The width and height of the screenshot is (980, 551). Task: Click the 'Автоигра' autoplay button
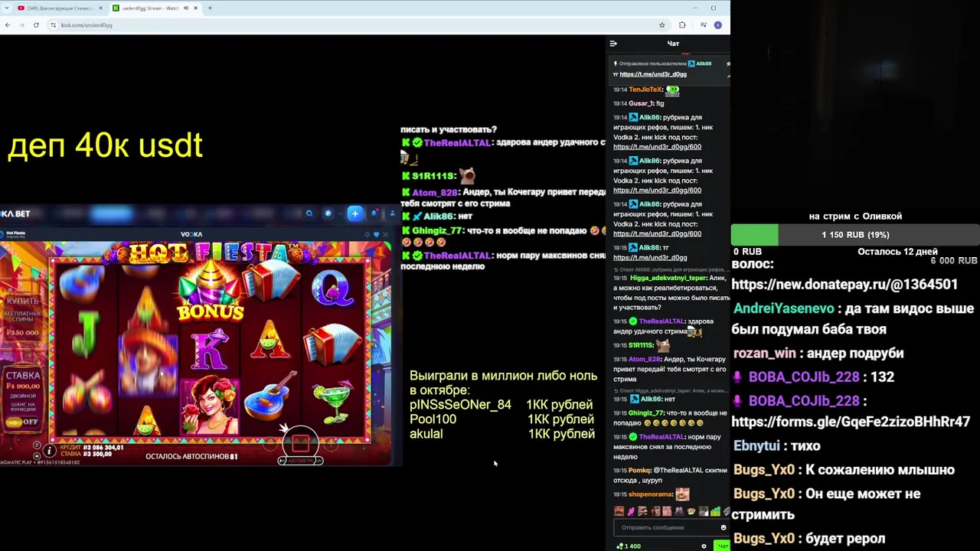(x=300, y=461)
